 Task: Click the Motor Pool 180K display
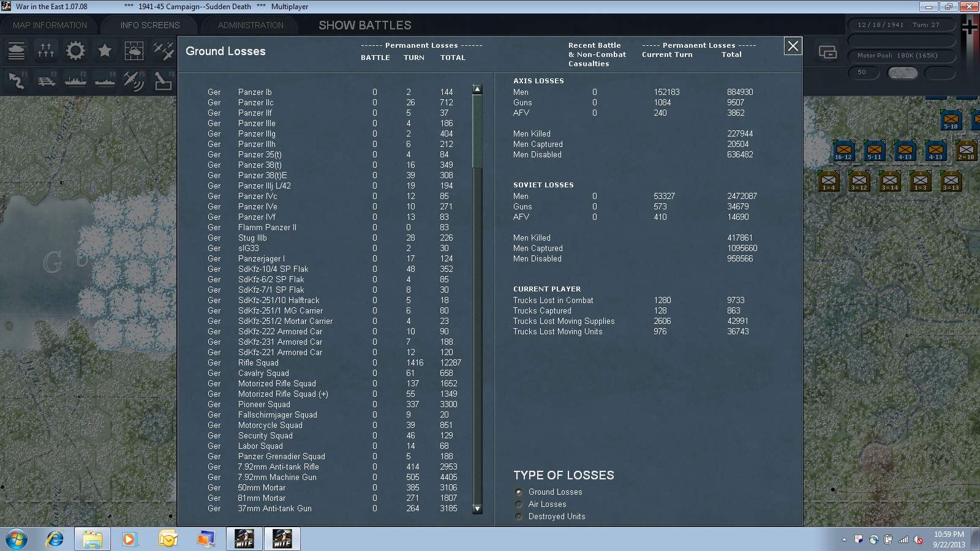coord(901,55)
